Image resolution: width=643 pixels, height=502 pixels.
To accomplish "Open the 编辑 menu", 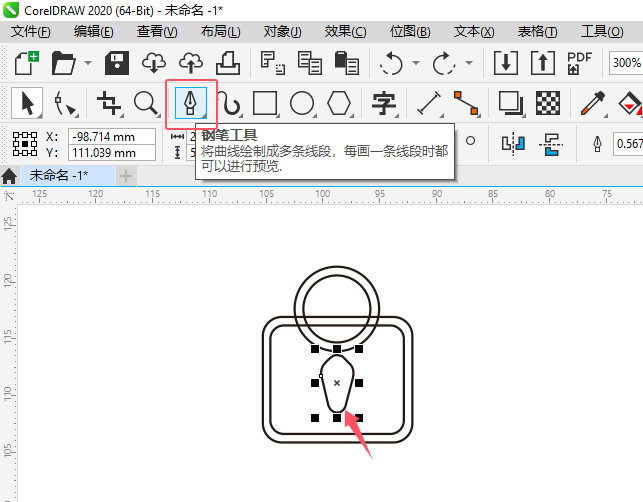I will [93, 32].
